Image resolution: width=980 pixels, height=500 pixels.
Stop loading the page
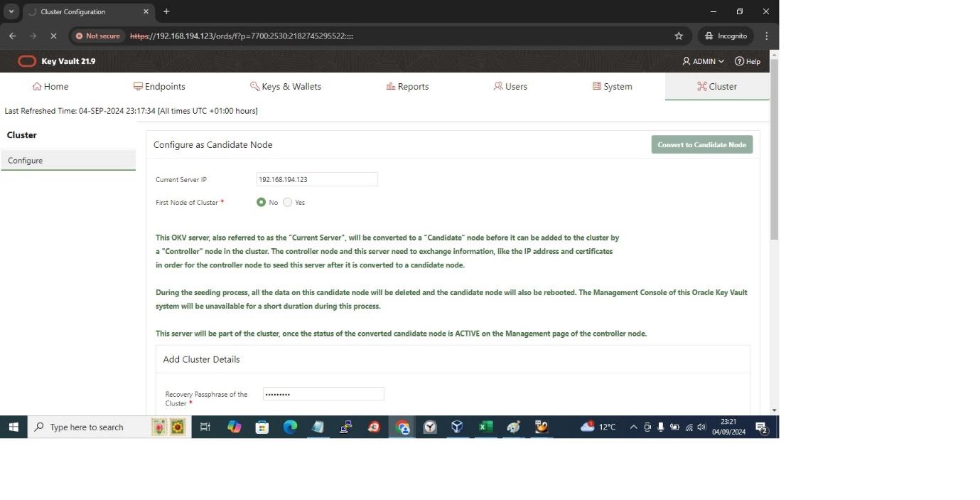click(x=54, y=36)
